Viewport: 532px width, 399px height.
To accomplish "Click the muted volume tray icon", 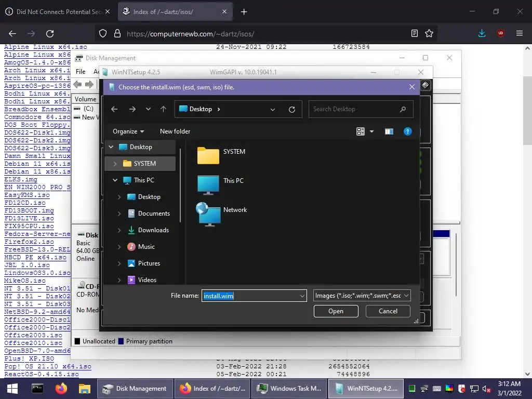I will coord(486,389).
